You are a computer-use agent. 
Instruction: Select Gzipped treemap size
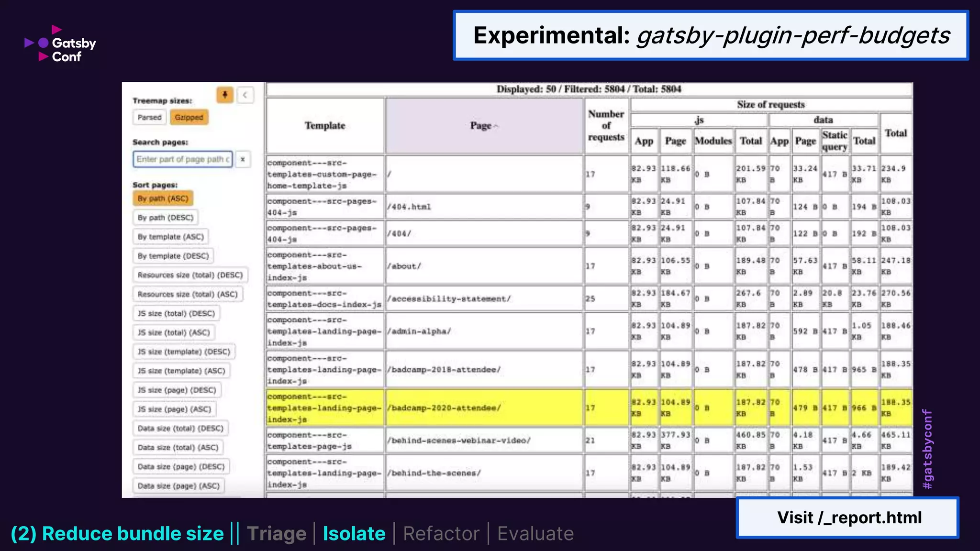pyautogui.click(x=189, y=117)
